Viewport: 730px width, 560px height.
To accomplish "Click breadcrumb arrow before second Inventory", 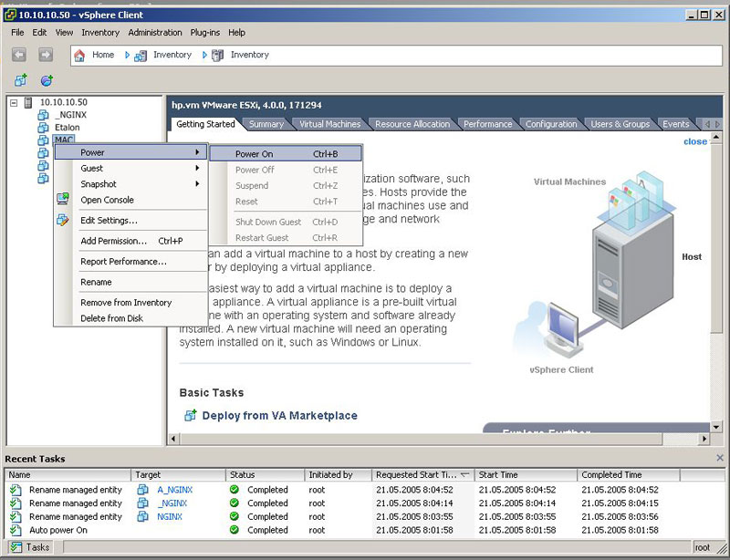I will [204, 55].
